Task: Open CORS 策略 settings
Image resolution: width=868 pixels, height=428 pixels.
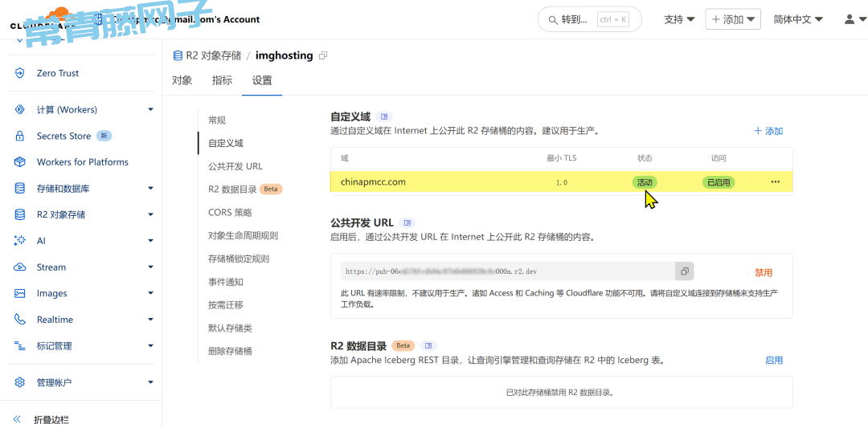Action: coord(230,212)
